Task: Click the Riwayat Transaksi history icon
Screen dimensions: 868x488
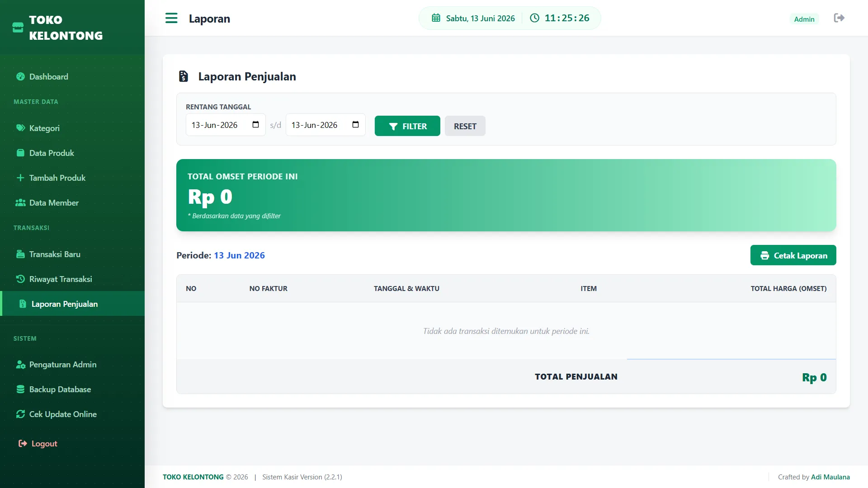Action: (x=20, y=279)
